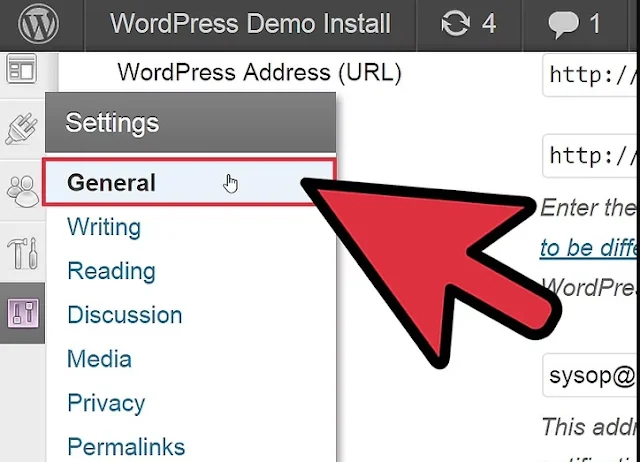This screenshot has width=640, height=462.
Task: Open the comments bubble showing 1
Action: point(574,24)
